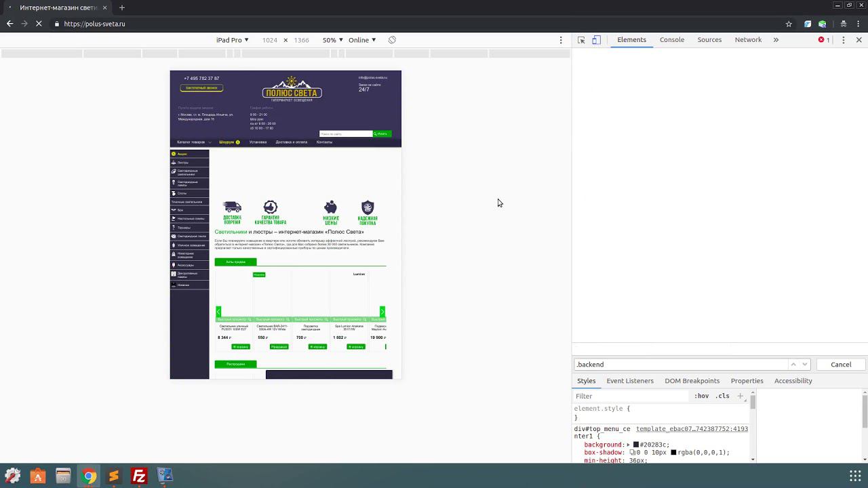Go to next search result
This screenshot has height=488, width=868.
[x=805, y=365]
